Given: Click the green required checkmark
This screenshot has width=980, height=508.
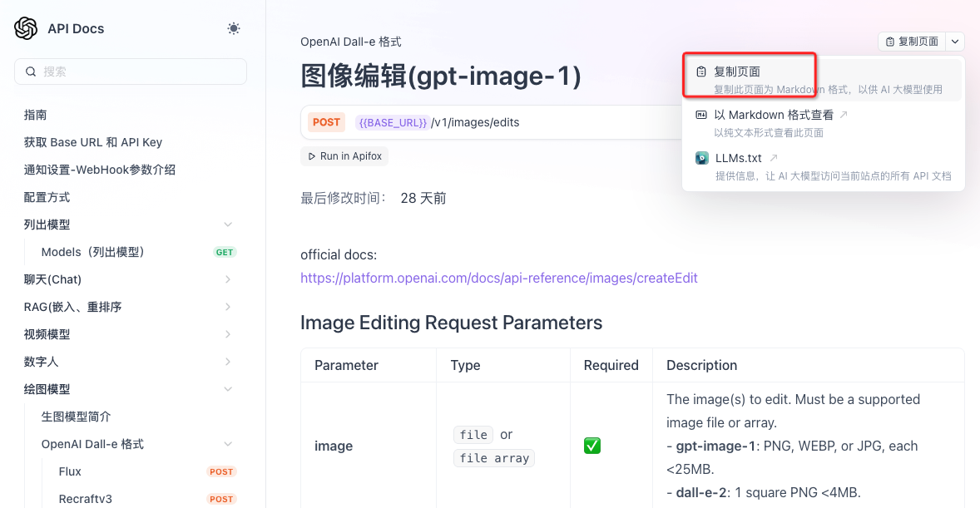Looking at the screenshot, I should 591,446.
